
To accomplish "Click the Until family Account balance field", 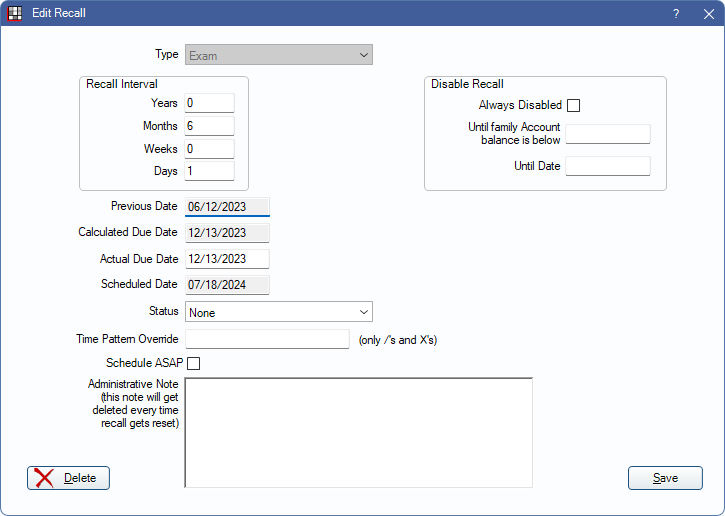I will tap(608, 134).
